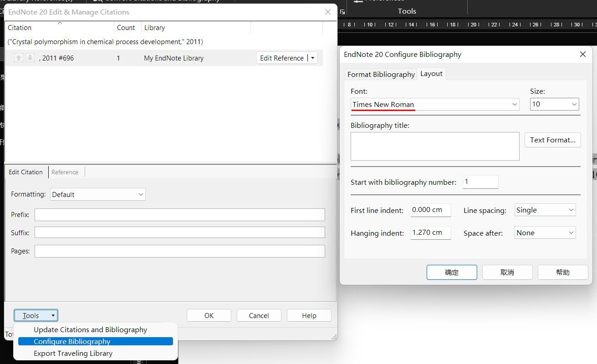The image size is (597, 364).
Task: Focus the Prefix input field
Action: 180,214
